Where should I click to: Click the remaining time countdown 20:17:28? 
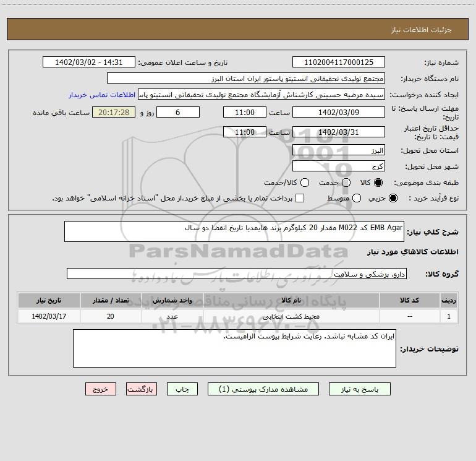(114, 113)
